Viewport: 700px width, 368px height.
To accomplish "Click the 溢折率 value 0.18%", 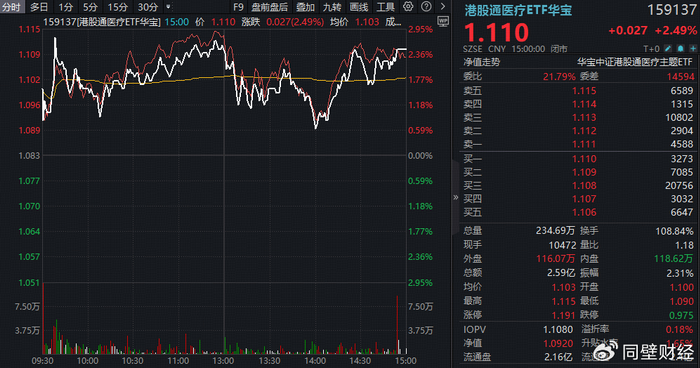I will coord(679,330).
